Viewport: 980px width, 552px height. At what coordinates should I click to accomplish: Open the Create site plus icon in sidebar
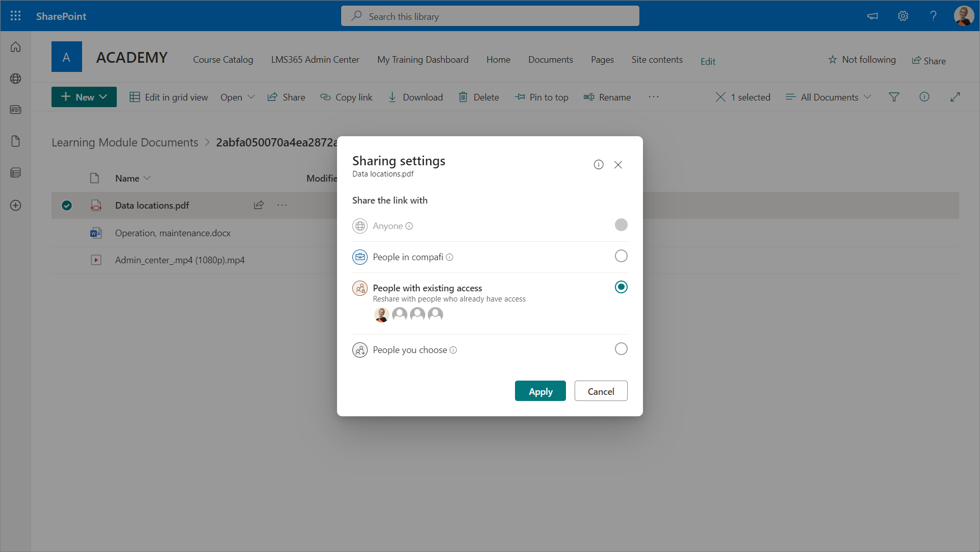click(x=15, y=206)
